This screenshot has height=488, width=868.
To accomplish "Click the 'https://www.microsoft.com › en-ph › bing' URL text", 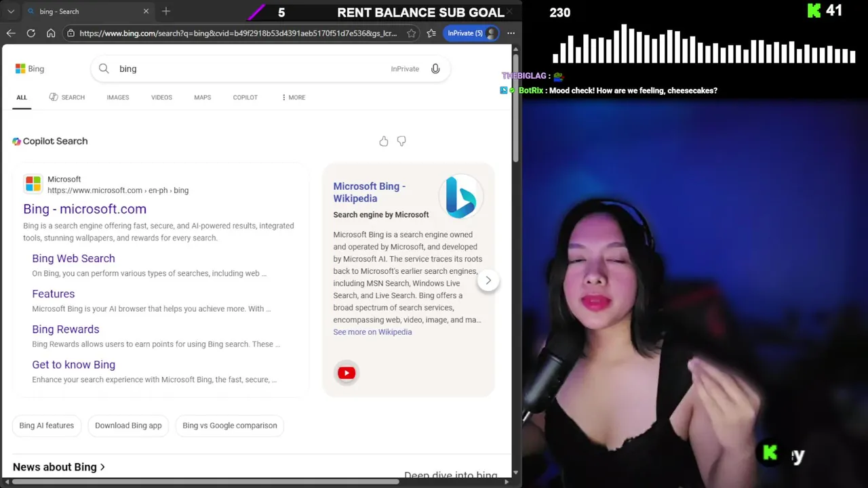I will point(118,190).
